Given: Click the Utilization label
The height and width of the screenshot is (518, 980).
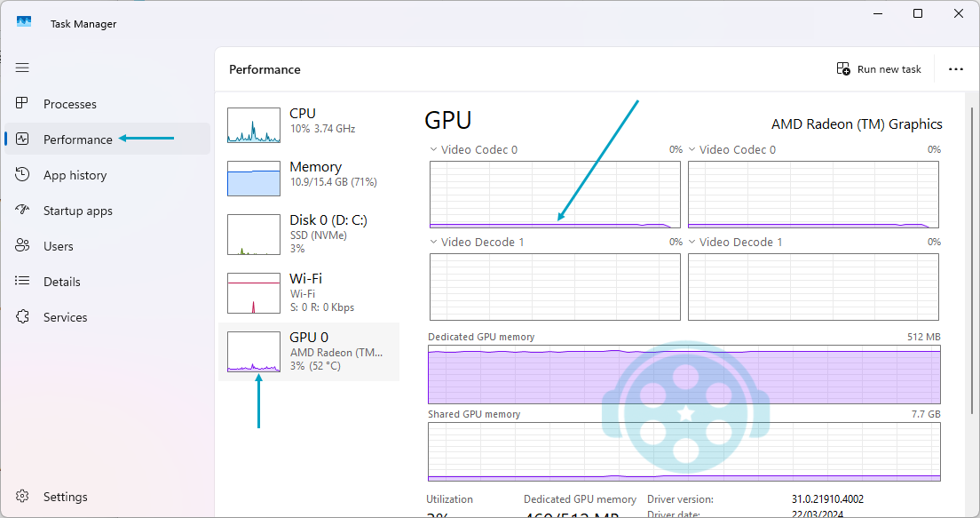Looking at the screenshot, I should [449, 499].
